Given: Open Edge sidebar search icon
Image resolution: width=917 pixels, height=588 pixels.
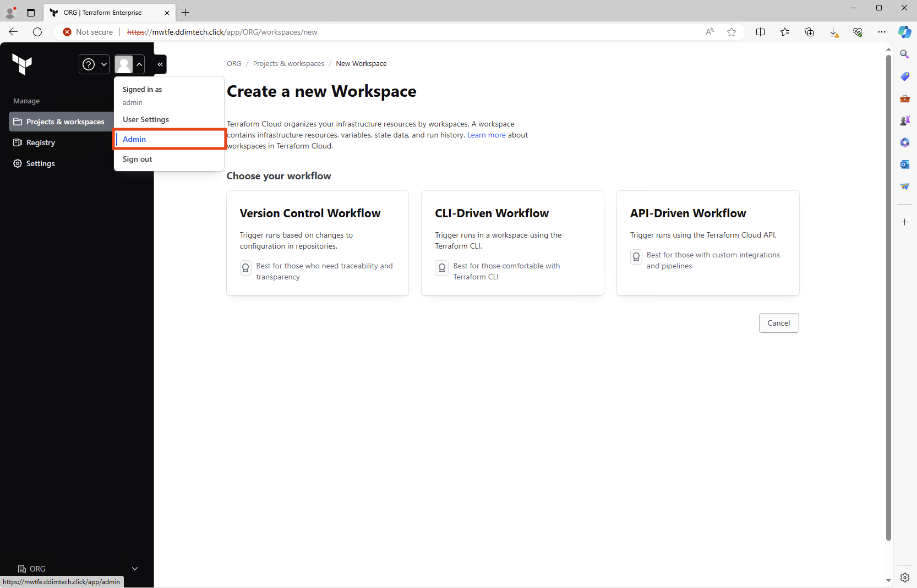Looking at the screenshot, I should coord(905,54).
